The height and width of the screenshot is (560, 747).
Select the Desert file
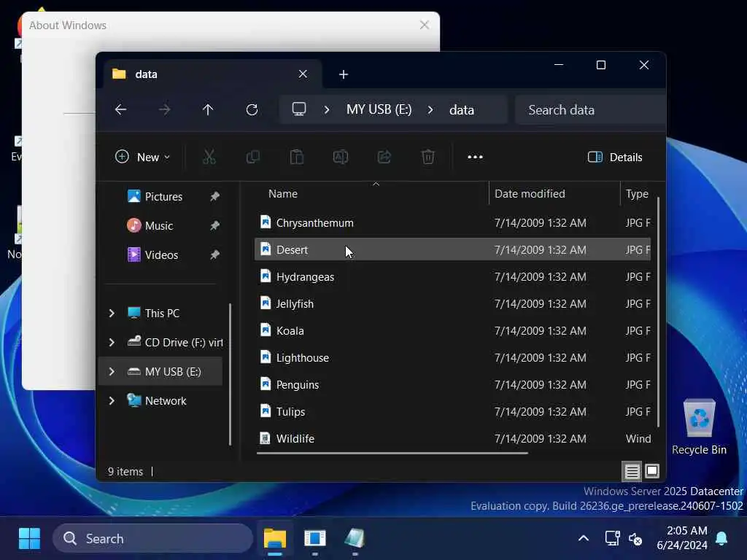pyautogui.click(x=452, y=249)
